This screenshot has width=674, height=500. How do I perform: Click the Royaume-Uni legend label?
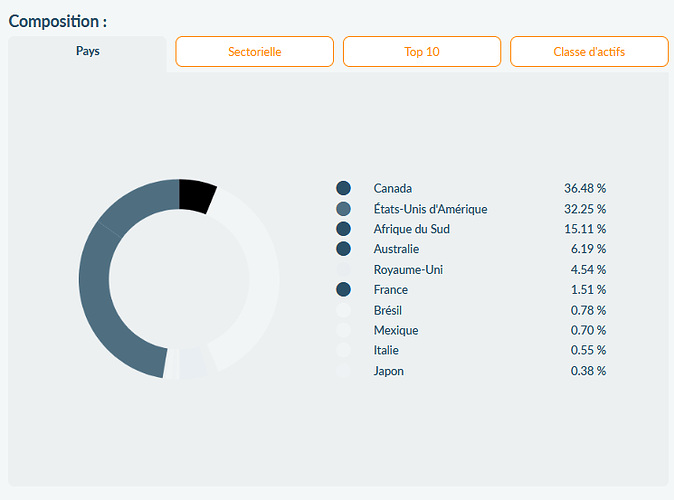408,270
